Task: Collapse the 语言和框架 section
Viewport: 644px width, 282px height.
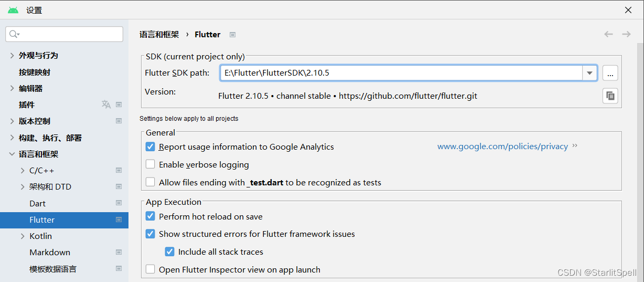Action: click(12, 154)
